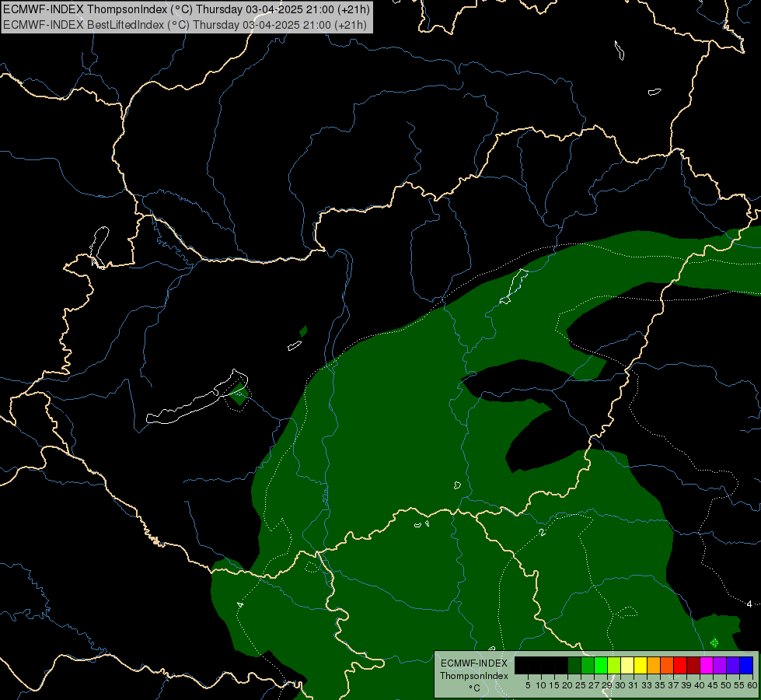Pick the dark red 39-40 legend swatch
This screenshot has width=761, height=700.
coord(693,666)
